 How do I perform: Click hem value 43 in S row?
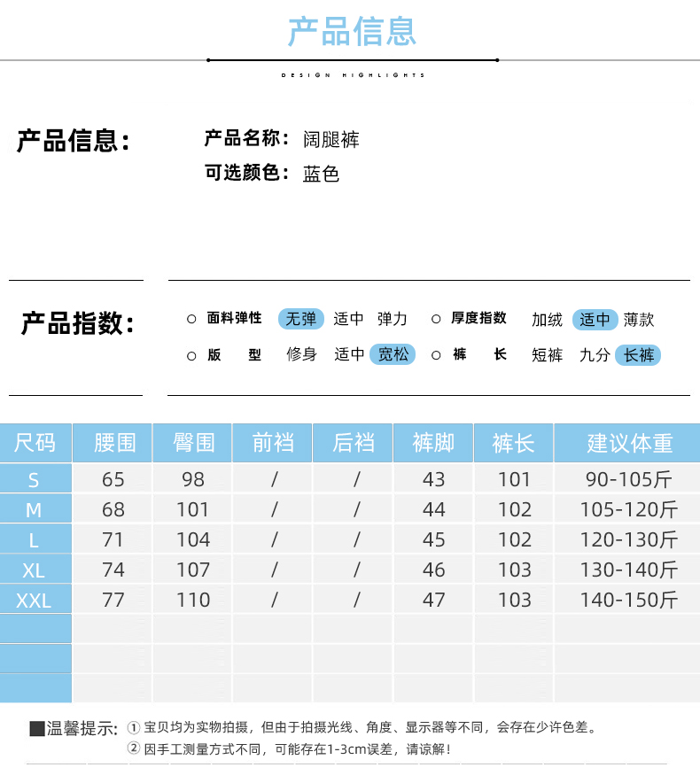pos(433,479)
